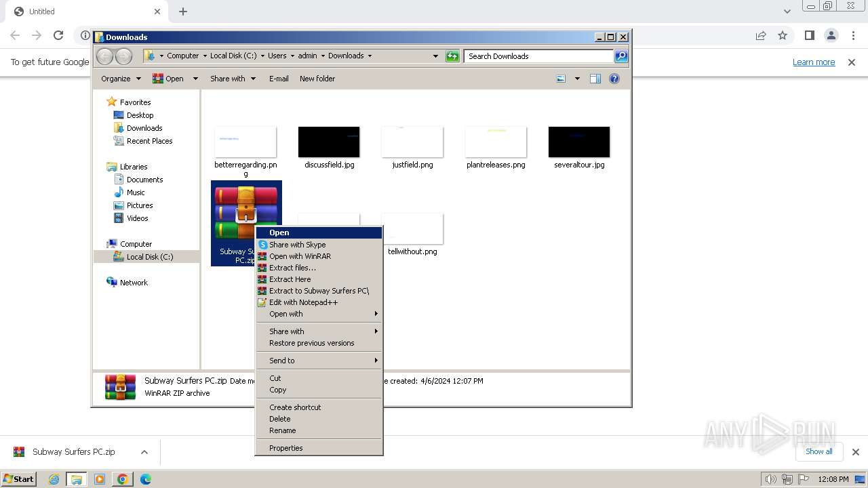Select the plantreleases.png thumbnail
This screenshot has width=868, height=488.
point(496,142)
